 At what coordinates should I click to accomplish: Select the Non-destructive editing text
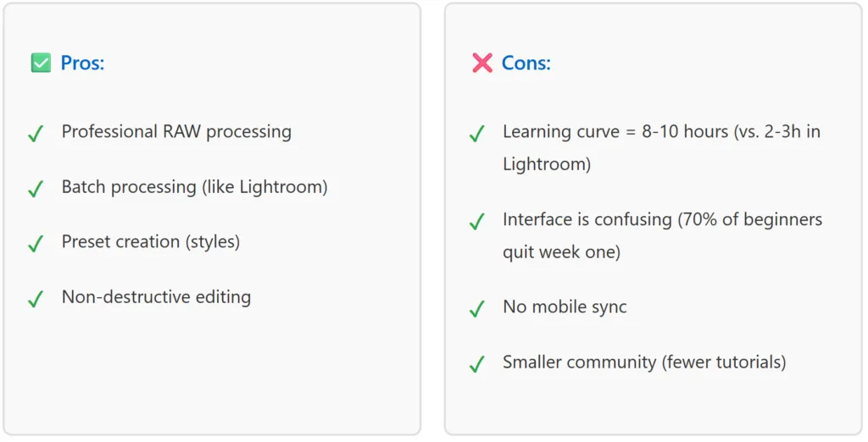coord(156,297)
